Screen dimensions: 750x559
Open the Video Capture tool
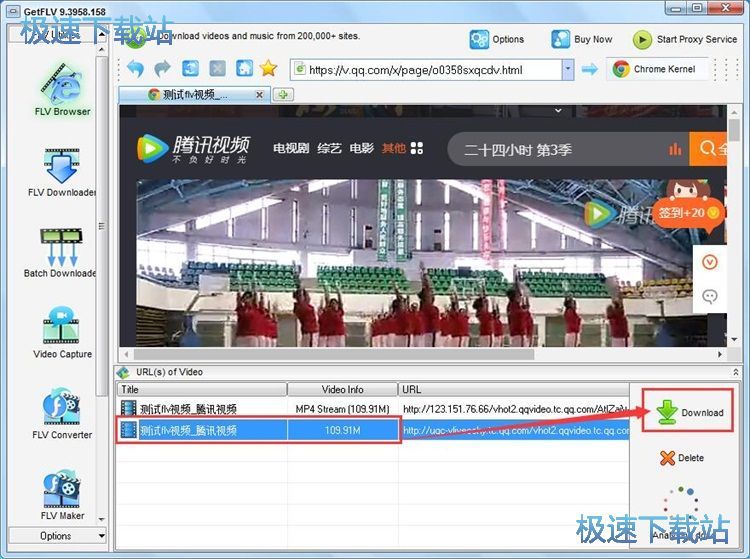pos(62,333)
